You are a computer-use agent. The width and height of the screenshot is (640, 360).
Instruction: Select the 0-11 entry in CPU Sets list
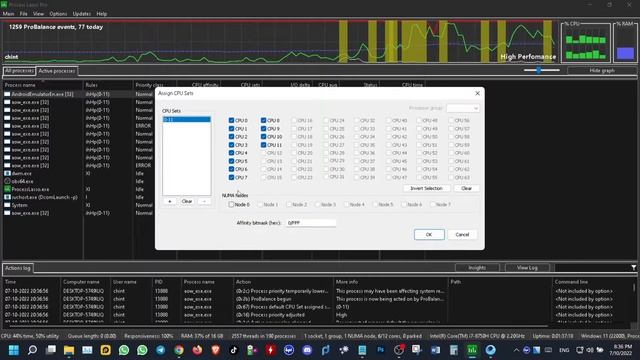click(187, 120)
